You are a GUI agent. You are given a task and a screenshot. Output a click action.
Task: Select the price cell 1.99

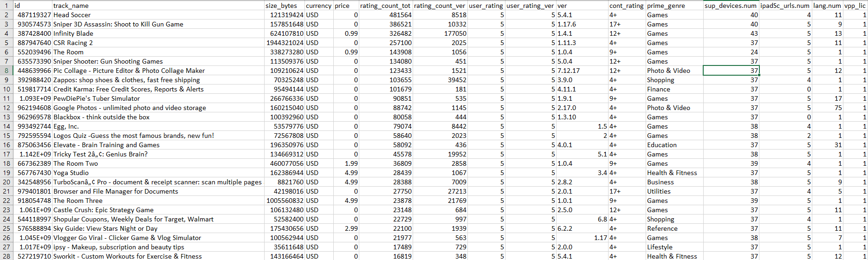click(x=346, y=163)
